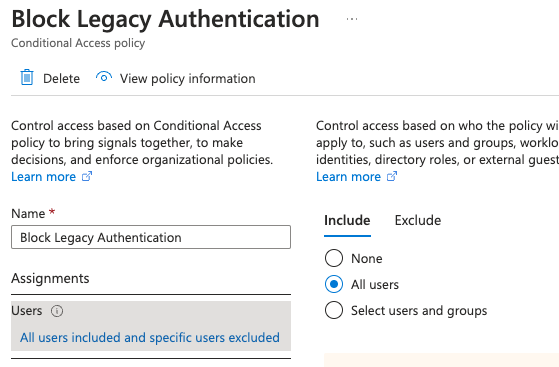559x367 pixels.
Task: Switch to the Exclude tab
Action: (x=418, y=220)
